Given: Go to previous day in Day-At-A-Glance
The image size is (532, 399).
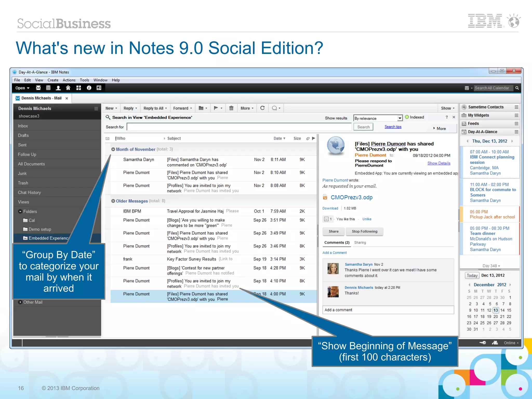Looking at the screenshot, I should (x=468, y=141).
